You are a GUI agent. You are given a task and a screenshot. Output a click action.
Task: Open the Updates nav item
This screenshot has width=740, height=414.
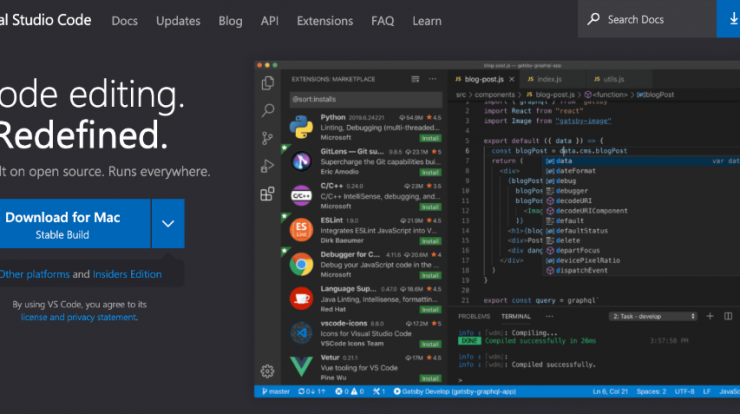click(x=178, y=21)
